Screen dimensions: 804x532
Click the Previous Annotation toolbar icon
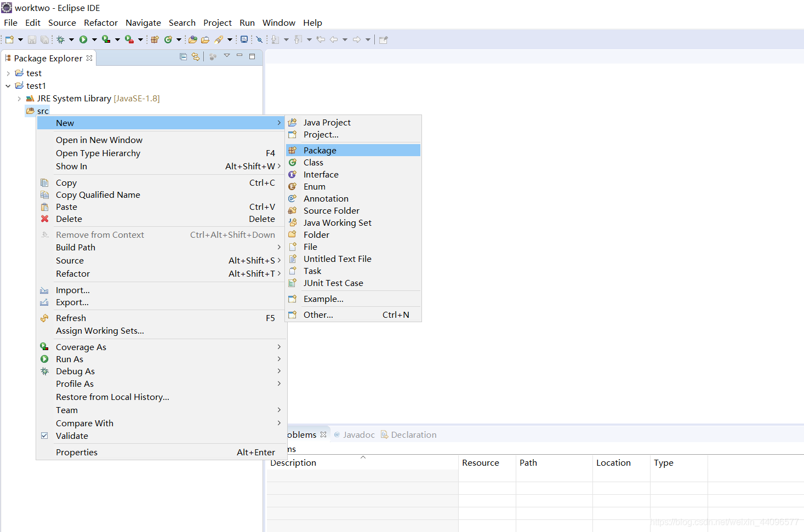click(x=298, y=39)
